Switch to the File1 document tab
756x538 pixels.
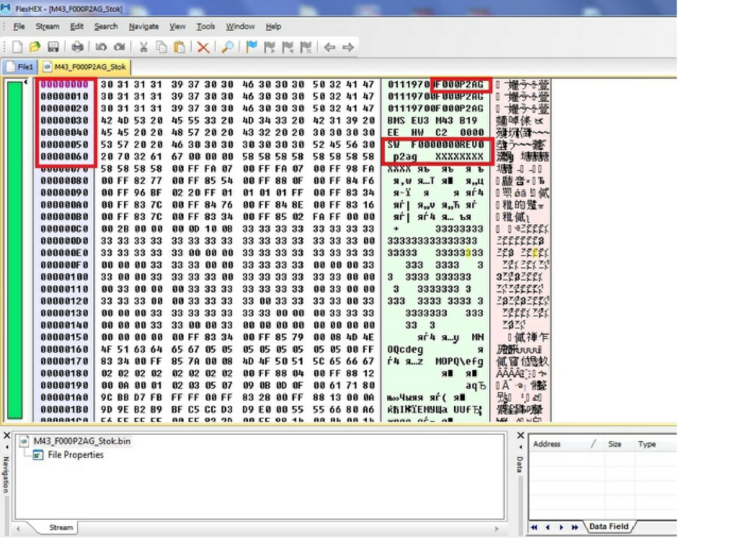point(20,67)
